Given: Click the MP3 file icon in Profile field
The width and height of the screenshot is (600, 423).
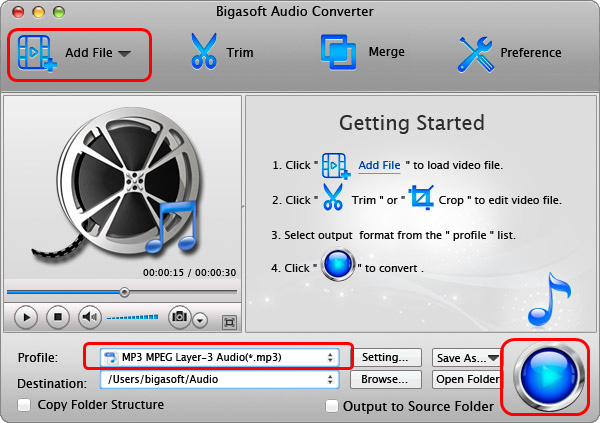Looking at the screenshot, I should click(111, 358).
